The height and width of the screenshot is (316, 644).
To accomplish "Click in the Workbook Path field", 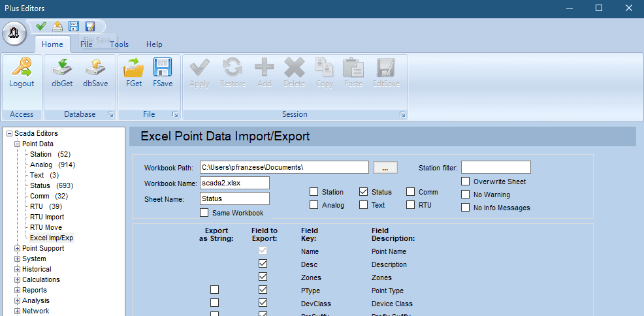I will 284,167.
